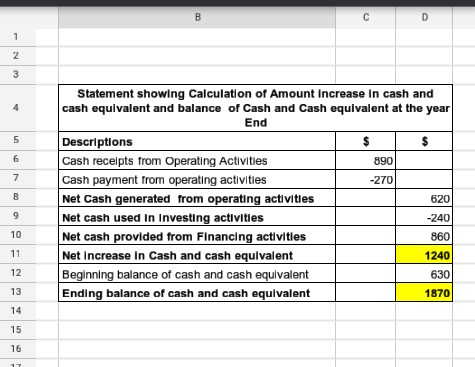Click 'Cash receipts from Operating Activities' cell
The width and height of the screenshot is (475, 367).
[x=197, y=160]
